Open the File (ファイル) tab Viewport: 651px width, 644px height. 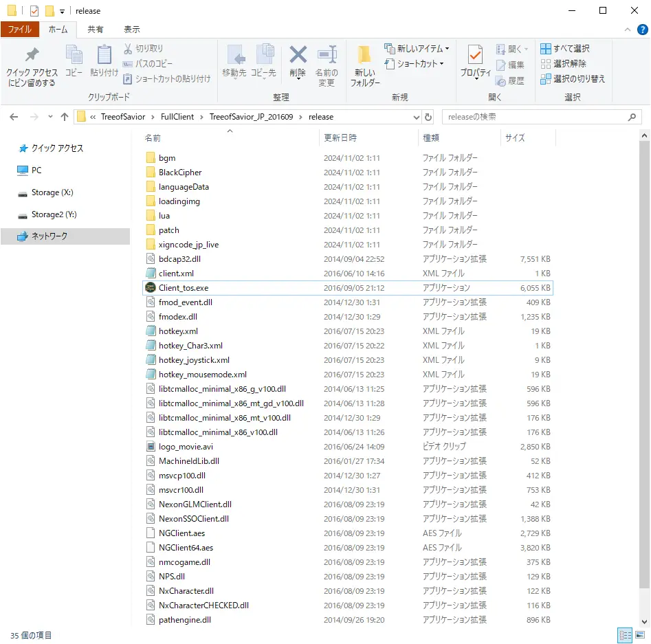click(19, 30)
